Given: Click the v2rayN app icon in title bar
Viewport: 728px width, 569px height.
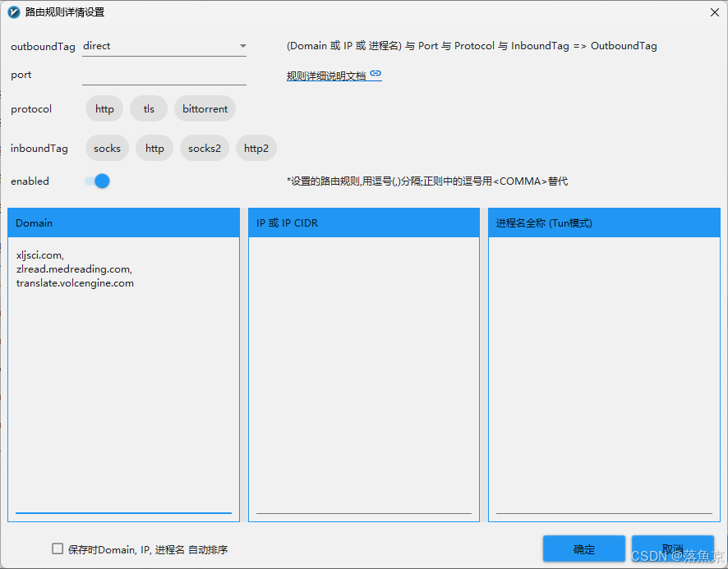Looking at the screenshot, I should [14, 12].
